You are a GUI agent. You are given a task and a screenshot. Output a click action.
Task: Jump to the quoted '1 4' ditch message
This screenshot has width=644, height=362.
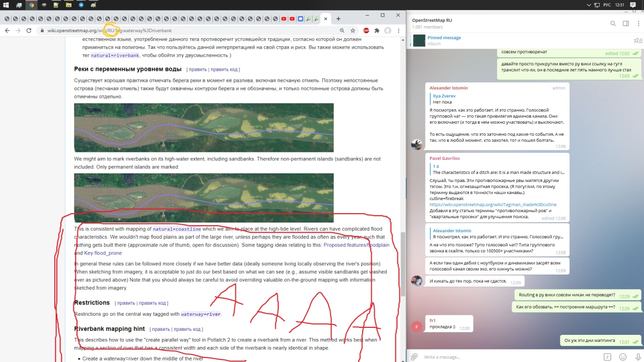pyautogui.click(x=498, y=169)
